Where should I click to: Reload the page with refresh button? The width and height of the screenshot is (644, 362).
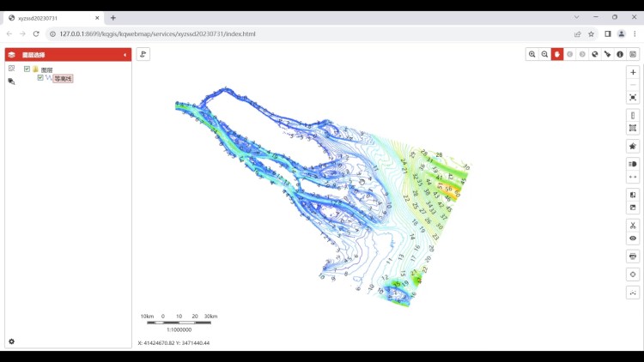pyautogui.click(x=35, y=33)
